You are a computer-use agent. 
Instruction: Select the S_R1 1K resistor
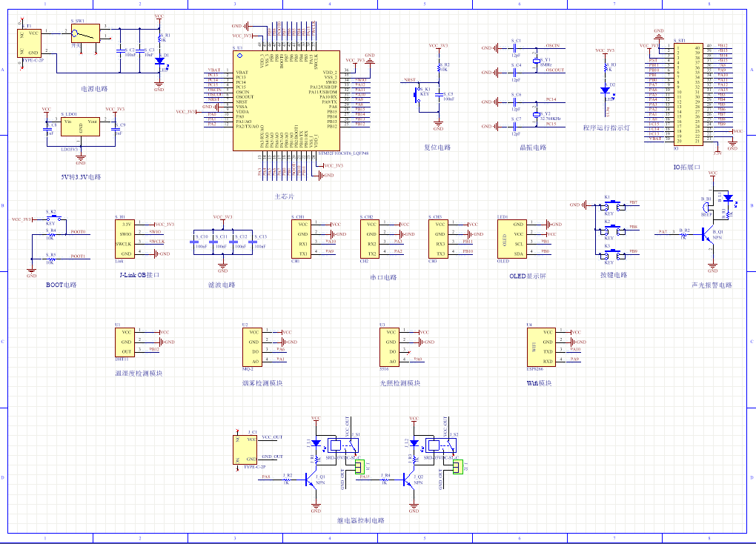159,37
